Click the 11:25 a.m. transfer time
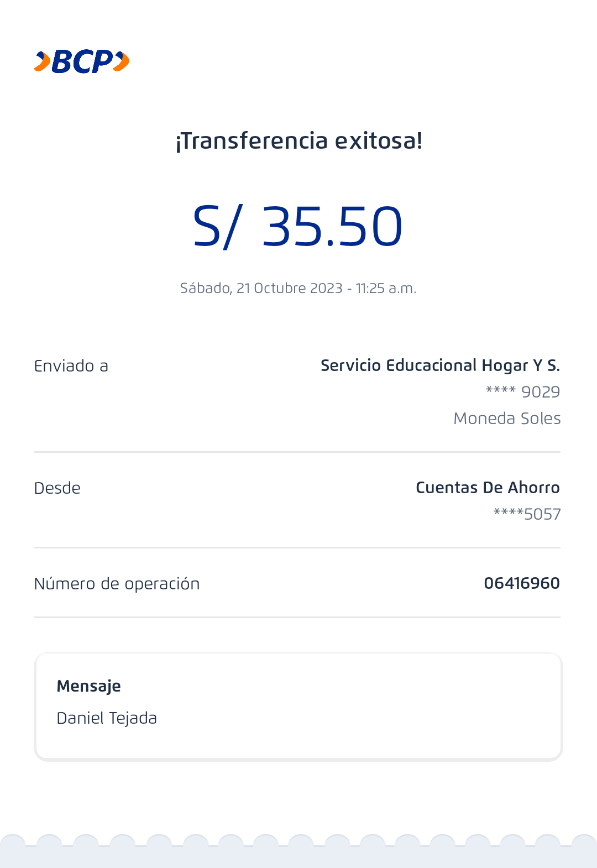 (386, 289)
